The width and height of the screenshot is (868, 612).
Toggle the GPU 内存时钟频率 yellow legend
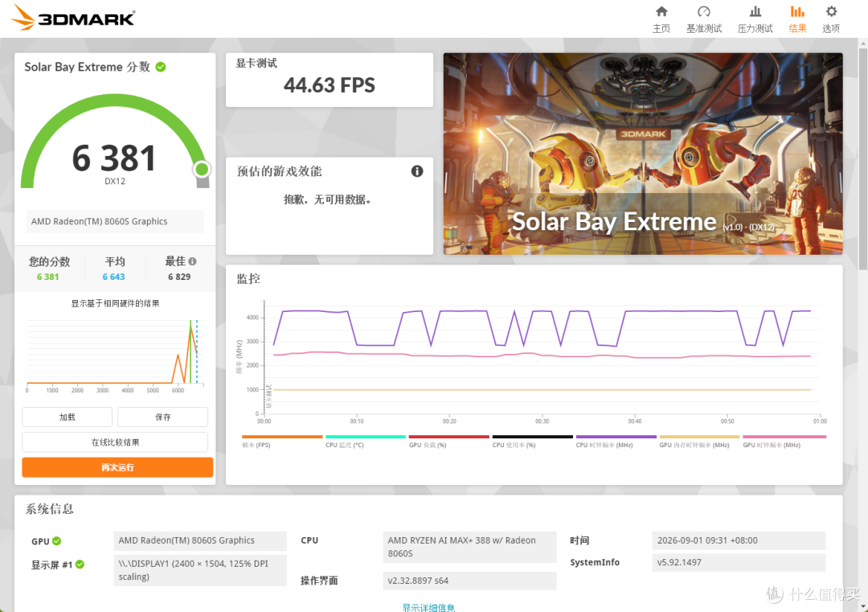point(699,442)
